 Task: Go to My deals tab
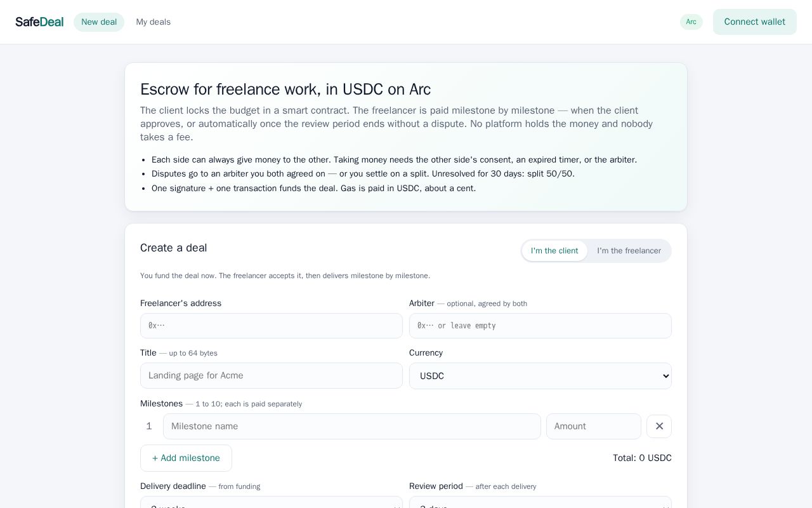point(153,22)
